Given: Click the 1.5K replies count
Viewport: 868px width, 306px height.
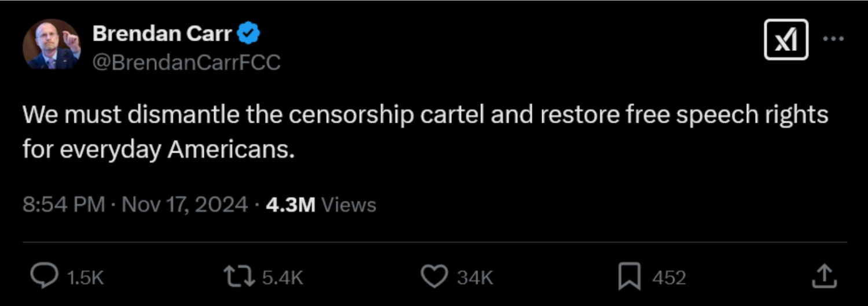Looking at the screenshot, I should (86, 278).
